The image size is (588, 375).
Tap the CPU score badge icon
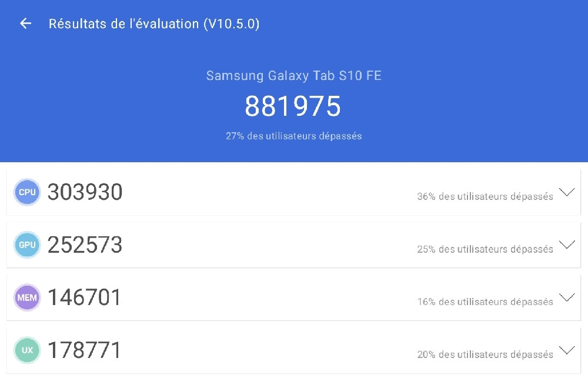[x=27, y=192]
